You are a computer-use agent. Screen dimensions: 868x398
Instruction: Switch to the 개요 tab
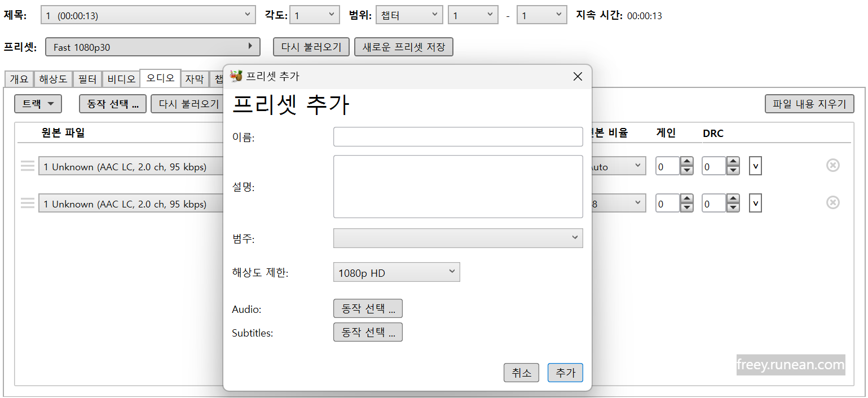[19, 79]
